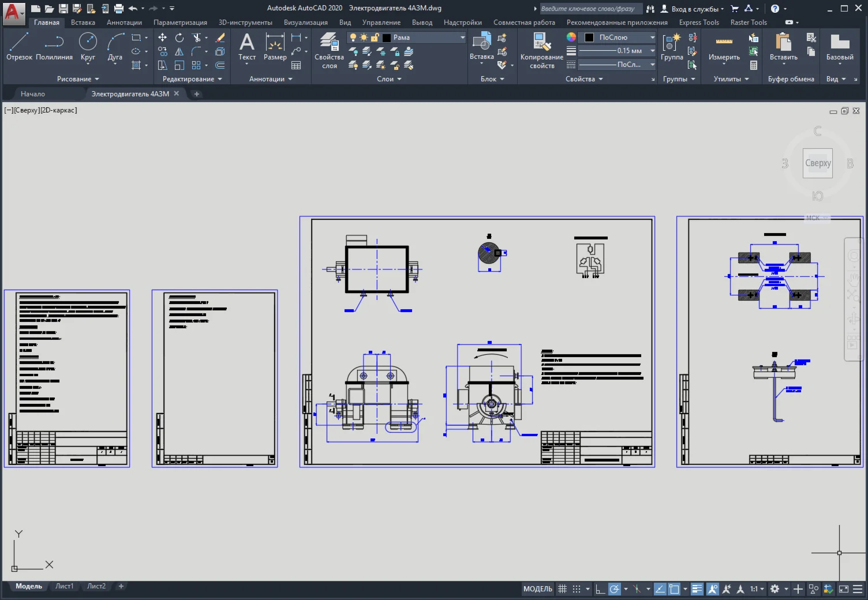Viewport: 868px width, 600px height.
Task: Add new drawing tab with plus
Action: 196,93
